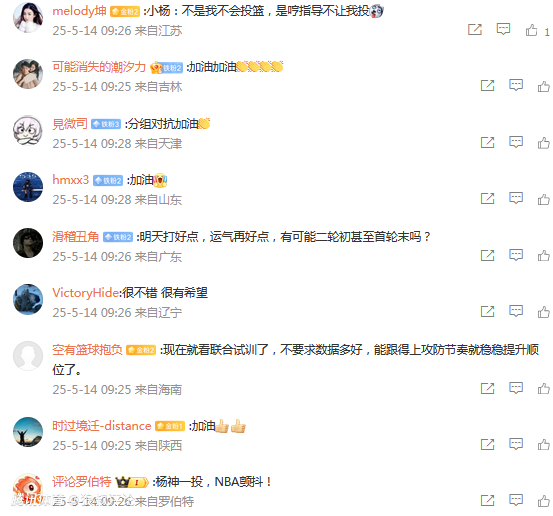Open hmxx3 username link
The height and width of the screenshot is (516, 553).
click(x=71, y=180)
